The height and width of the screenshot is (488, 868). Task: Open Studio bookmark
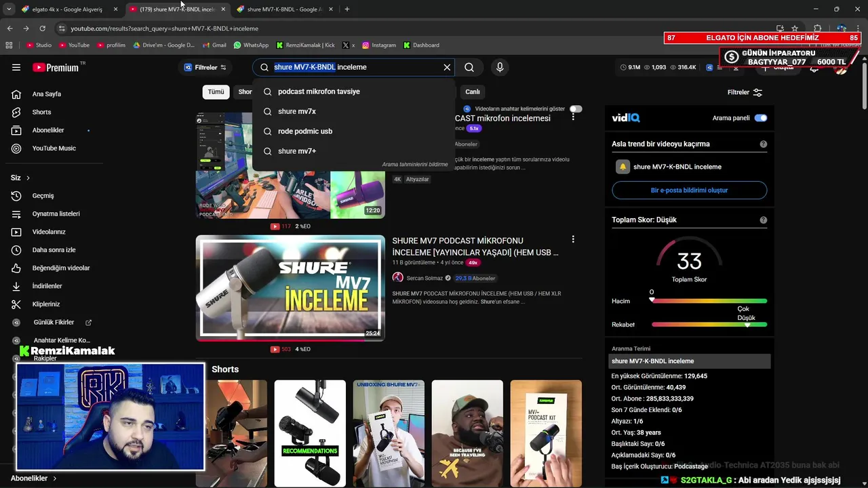click(39, 45)
